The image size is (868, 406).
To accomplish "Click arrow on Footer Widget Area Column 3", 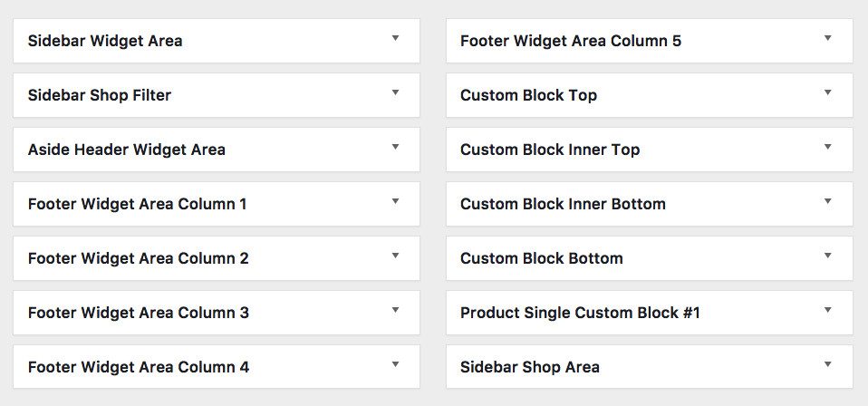I will (395, 311).
